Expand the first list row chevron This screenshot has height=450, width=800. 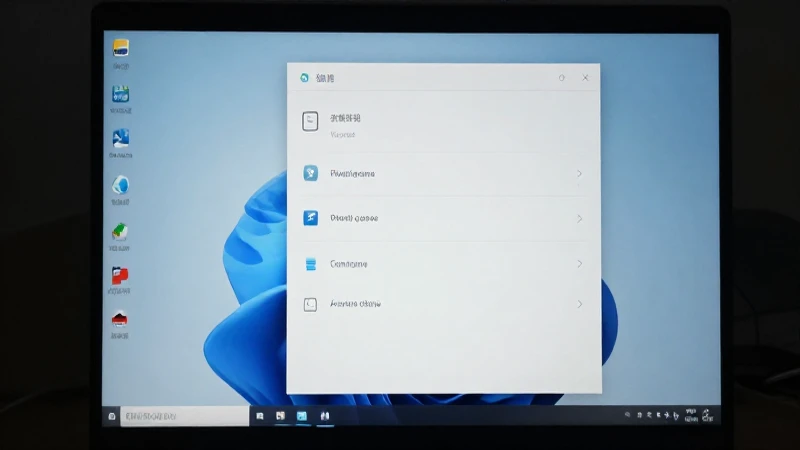(580, 173)
